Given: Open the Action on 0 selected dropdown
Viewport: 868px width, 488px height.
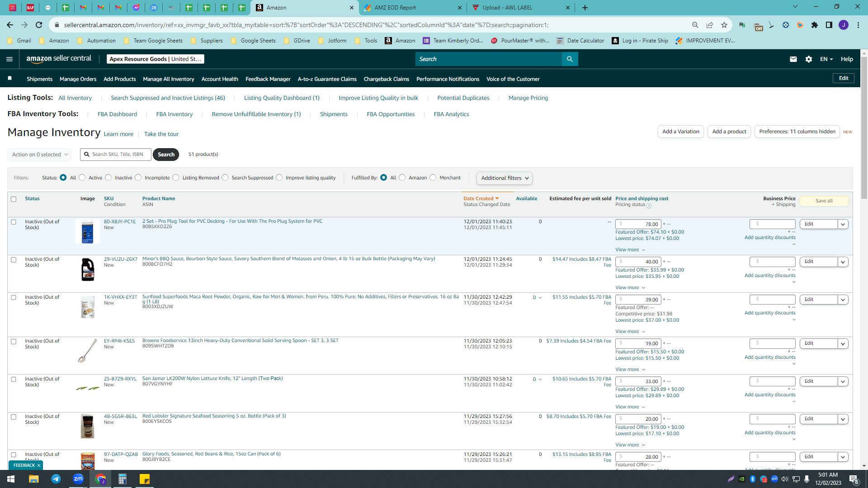Looking at the screenshot, I should tap(40, 155).
